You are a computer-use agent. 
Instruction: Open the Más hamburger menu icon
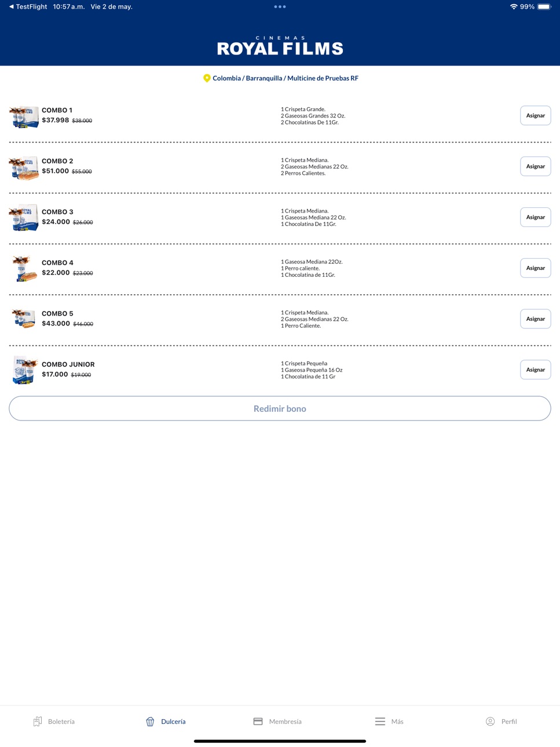[x=380, y=721]
